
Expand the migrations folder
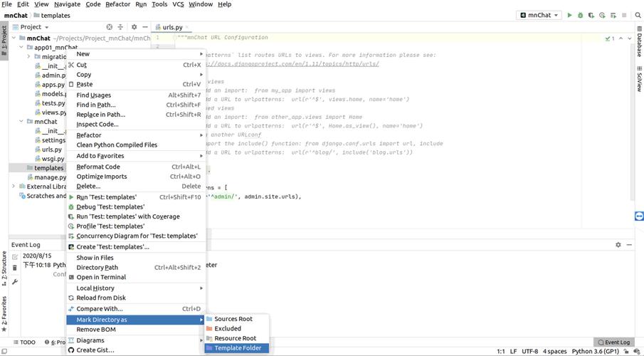28,57
